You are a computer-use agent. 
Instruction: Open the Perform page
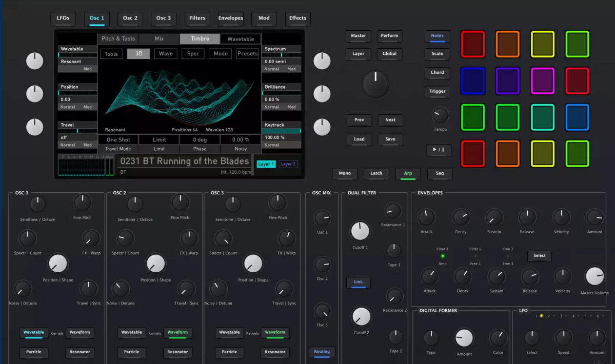pos(389,36)
